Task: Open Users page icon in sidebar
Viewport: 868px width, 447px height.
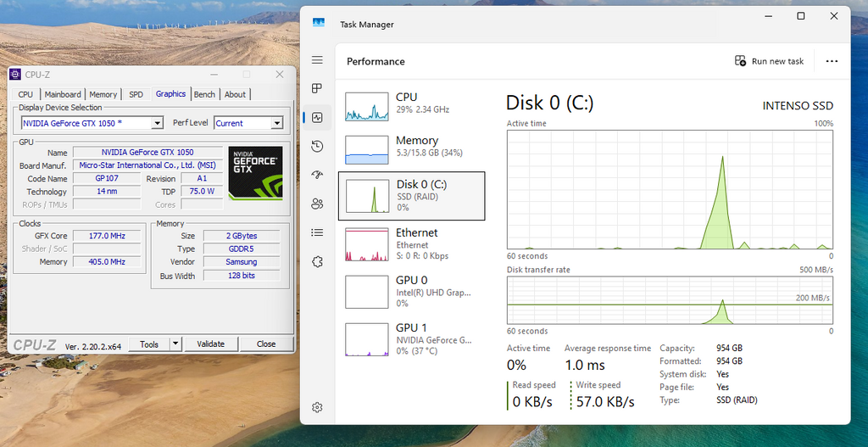Action: [x=317, y=204]
